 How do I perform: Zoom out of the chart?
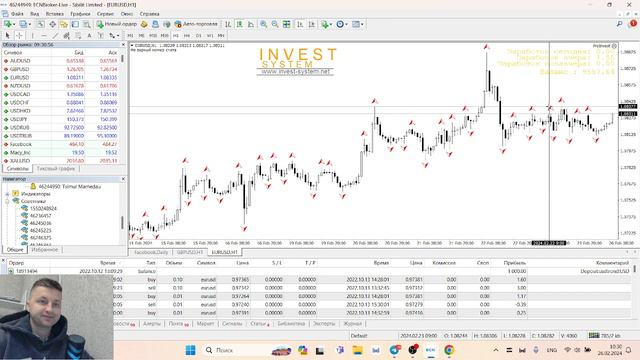pos(275,24)
